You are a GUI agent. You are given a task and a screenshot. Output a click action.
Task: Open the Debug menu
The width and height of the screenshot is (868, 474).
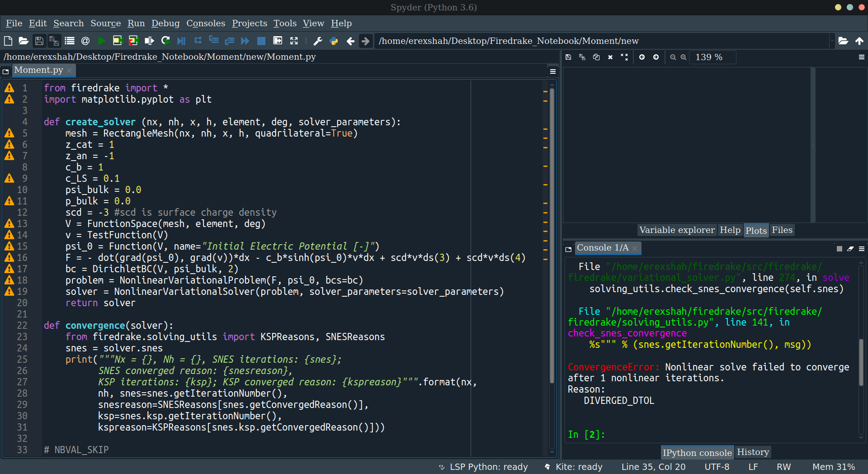pos(165,24)
